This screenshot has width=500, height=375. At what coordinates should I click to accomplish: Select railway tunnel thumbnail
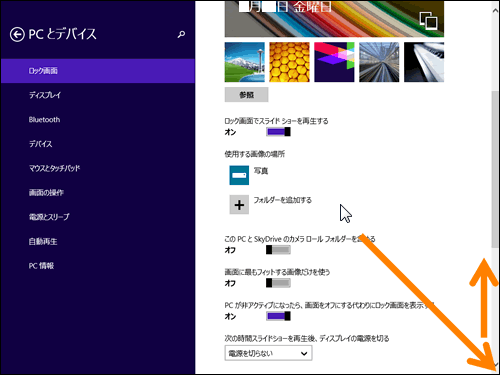click(x=379, y=62)
